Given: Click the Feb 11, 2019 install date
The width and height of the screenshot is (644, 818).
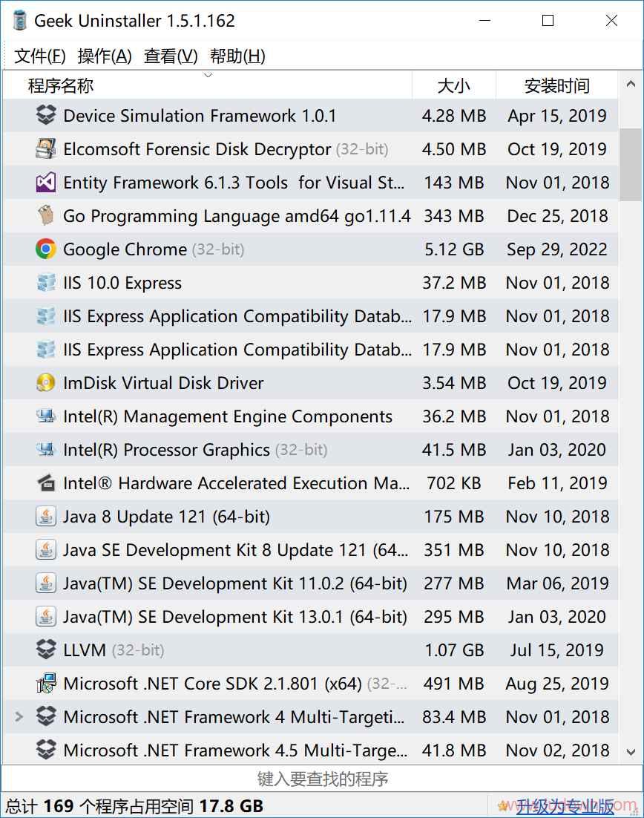Looking at the screenshot, I should pos(557,482).
